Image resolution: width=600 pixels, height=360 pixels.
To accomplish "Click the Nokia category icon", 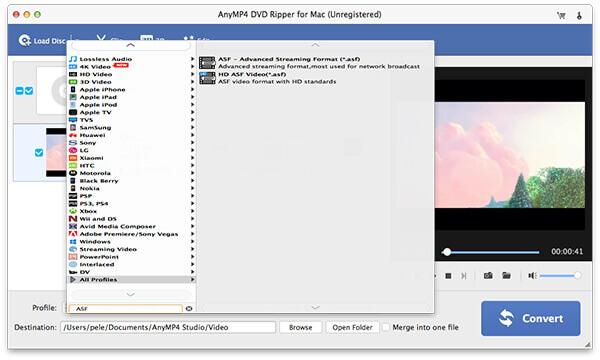I will tap(73, 188).
